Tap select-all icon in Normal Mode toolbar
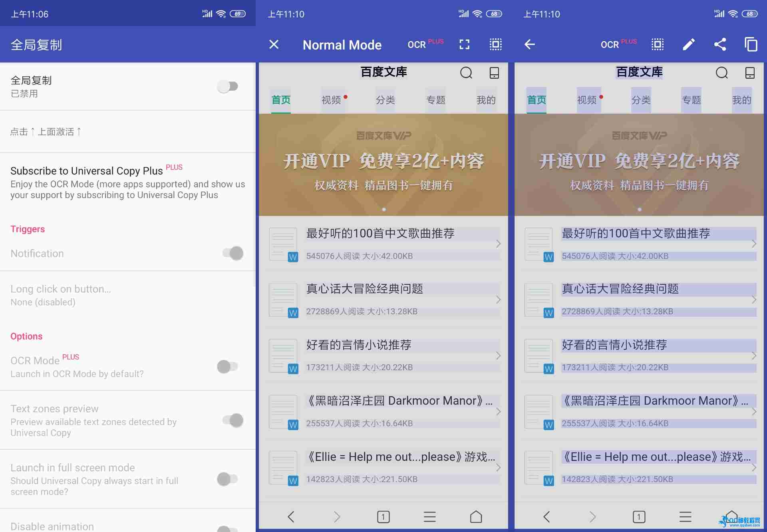This screenshot has height=532, width=767. point(496,44)
